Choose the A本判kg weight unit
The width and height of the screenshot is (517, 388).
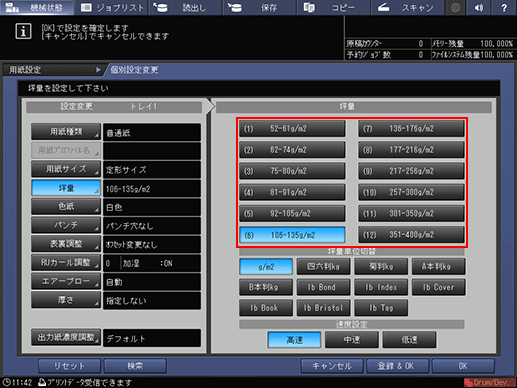(x=438, y=267)
